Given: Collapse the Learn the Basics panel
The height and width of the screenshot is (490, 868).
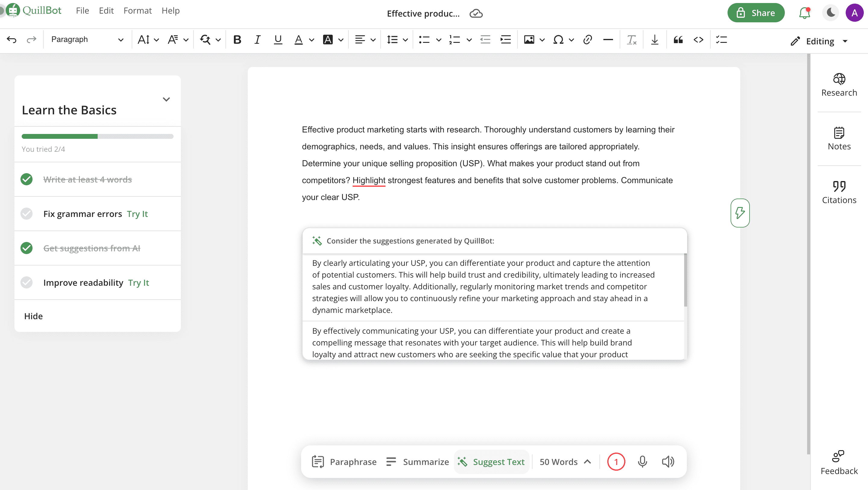Looking at the screenshot, I should click(166, 100).
